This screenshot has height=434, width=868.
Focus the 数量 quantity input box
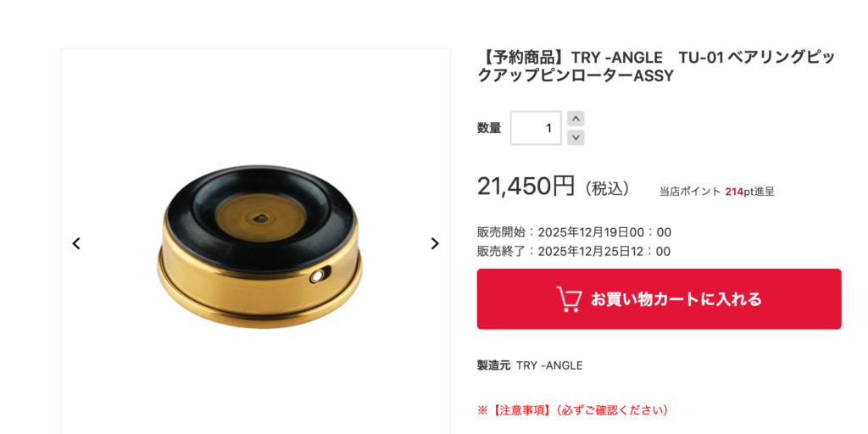(536, 128)
